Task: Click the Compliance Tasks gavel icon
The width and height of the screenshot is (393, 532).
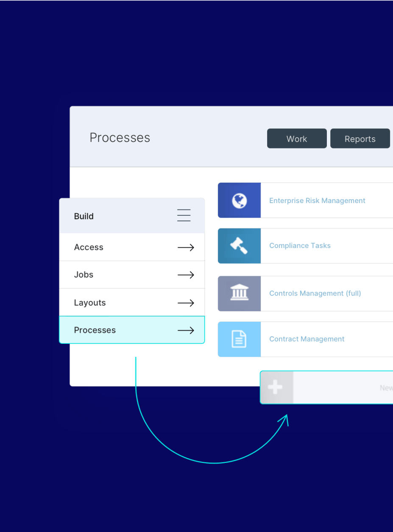Action: (x=239, y=245)
